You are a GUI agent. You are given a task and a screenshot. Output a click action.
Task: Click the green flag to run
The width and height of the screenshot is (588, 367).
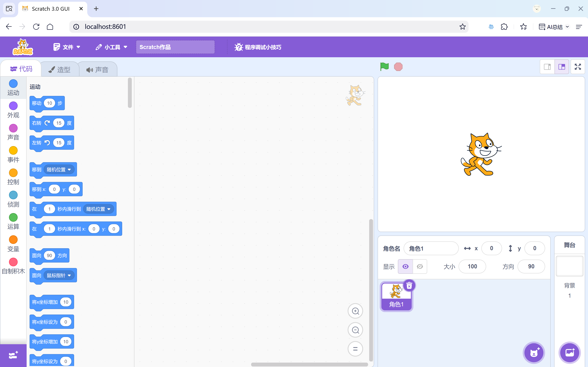[x=384, y=66]
